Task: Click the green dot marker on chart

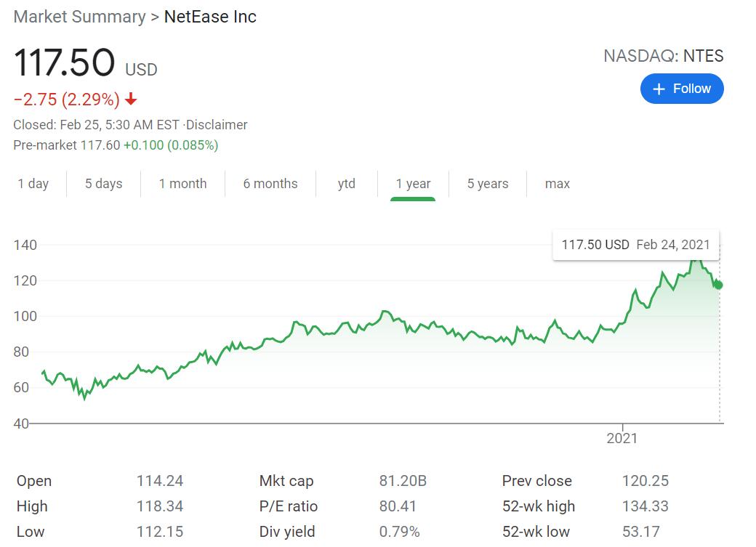Action: [719, 285]
